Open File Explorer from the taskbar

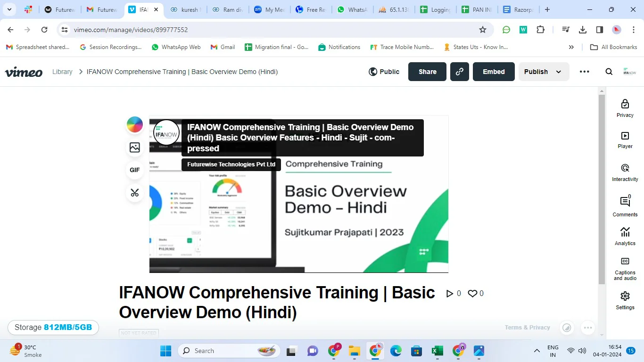point(354,351)
